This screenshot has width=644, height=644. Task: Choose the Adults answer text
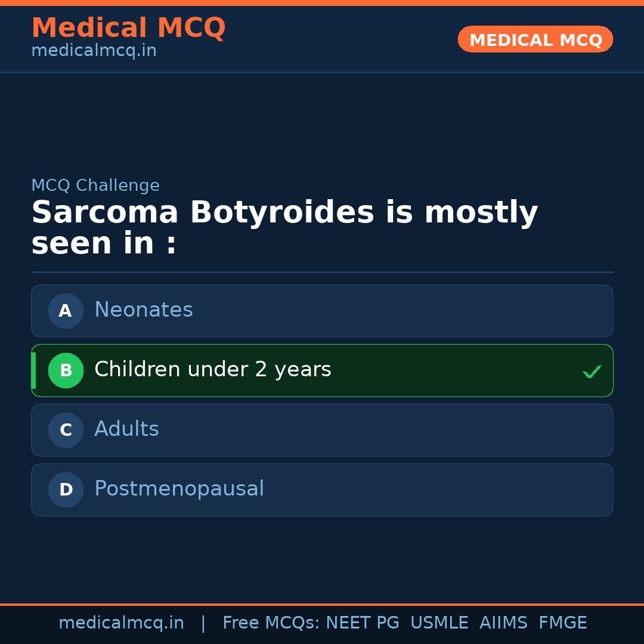pyautogui.click(x=126, y=429)
